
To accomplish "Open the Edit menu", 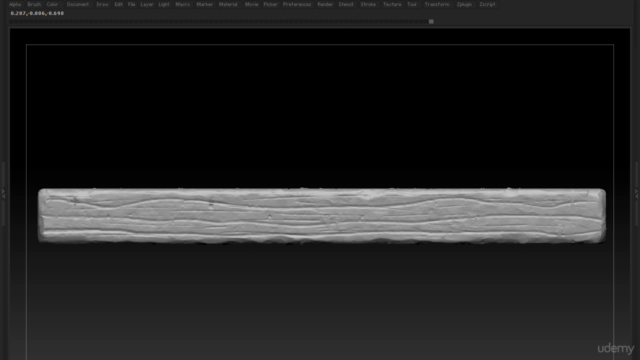I will [118, 4].
